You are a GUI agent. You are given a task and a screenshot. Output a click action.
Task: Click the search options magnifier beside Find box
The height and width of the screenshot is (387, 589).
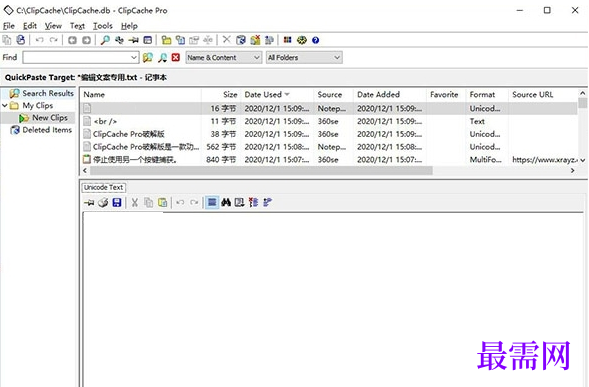(162, 57)
